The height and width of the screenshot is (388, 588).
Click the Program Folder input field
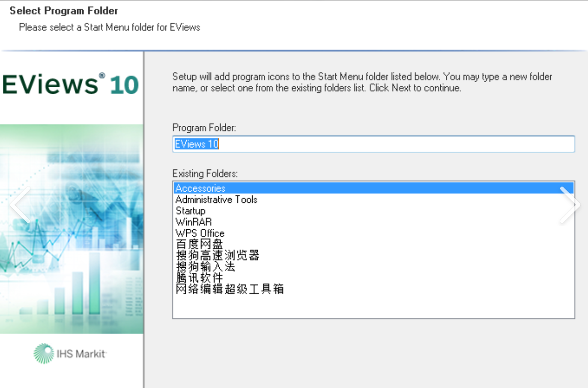tap(373, 144)
